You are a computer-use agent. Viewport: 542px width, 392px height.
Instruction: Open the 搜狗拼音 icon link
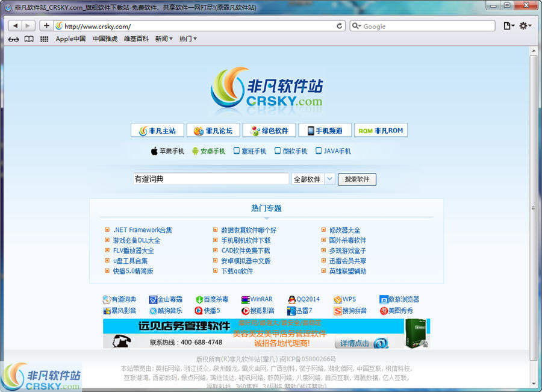[350, 311]
